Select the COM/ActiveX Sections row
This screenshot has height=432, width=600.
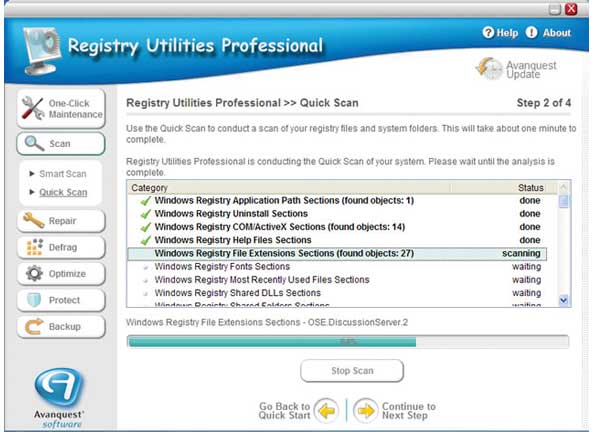click(337, 227)
